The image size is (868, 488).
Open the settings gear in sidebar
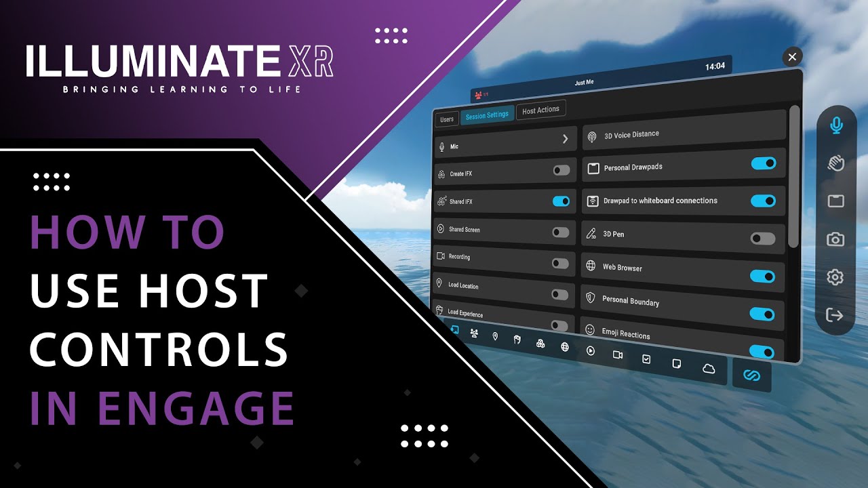[835, 277]
